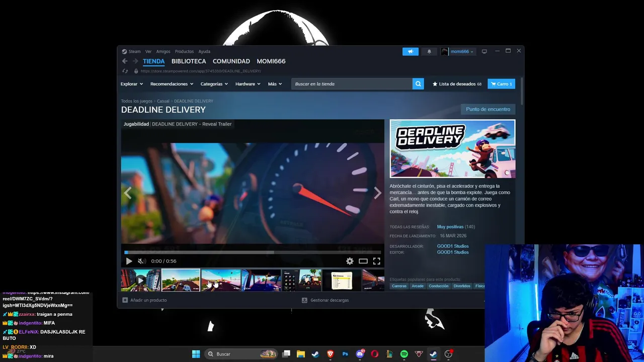Select the Carreras tag

click(x=399, y=286)
